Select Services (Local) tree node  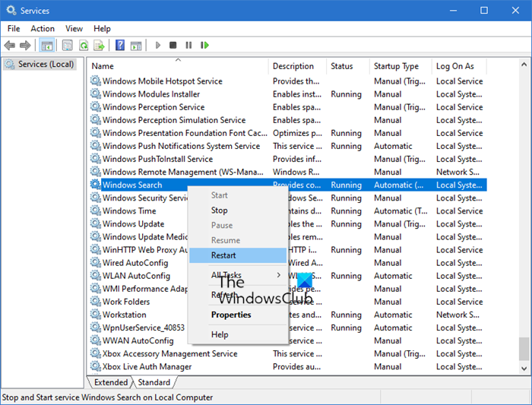[40, 64]
